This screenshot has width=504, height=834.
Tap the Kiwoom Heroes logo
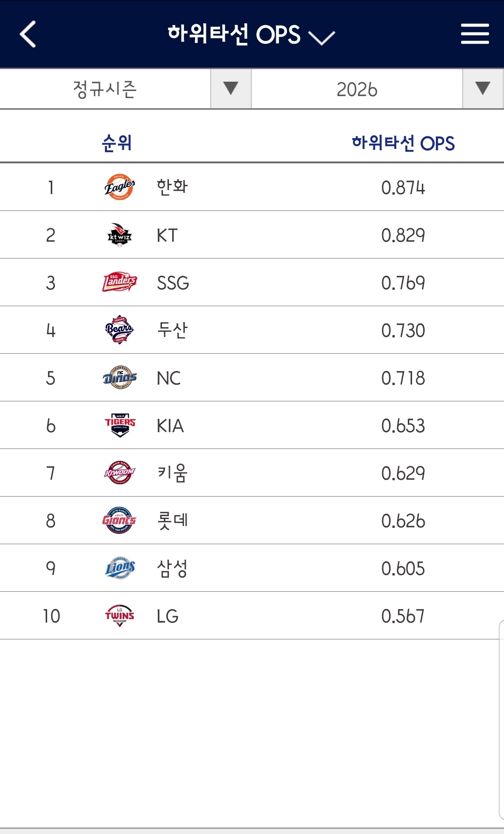tap(119, 473)
